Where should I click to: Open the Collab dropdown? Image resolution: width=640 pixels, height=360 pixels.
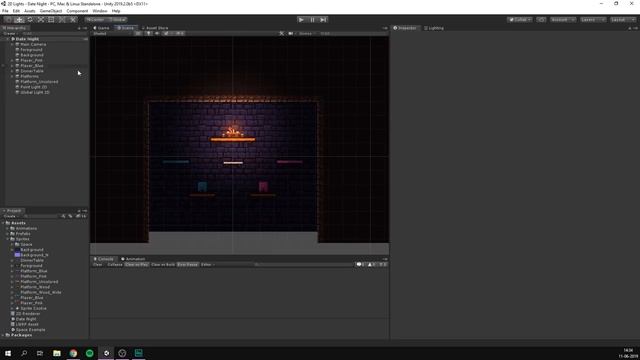(x=520, y=20)
